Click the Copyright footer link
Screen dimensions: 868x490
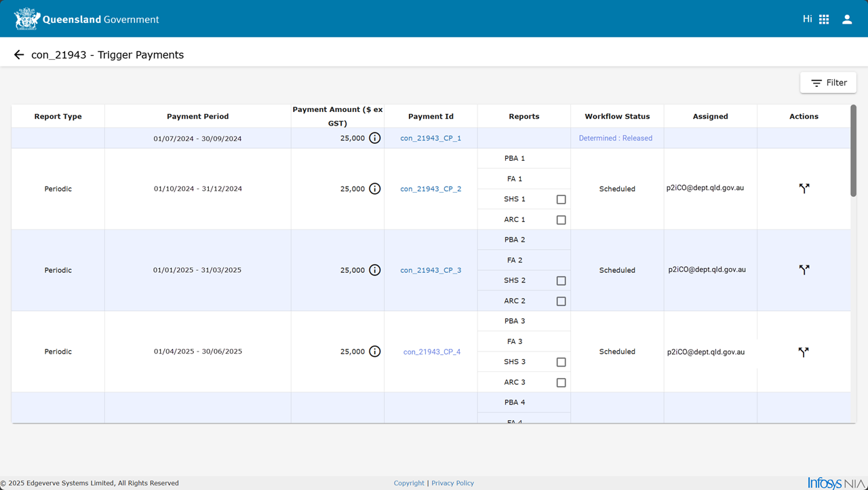409,483
